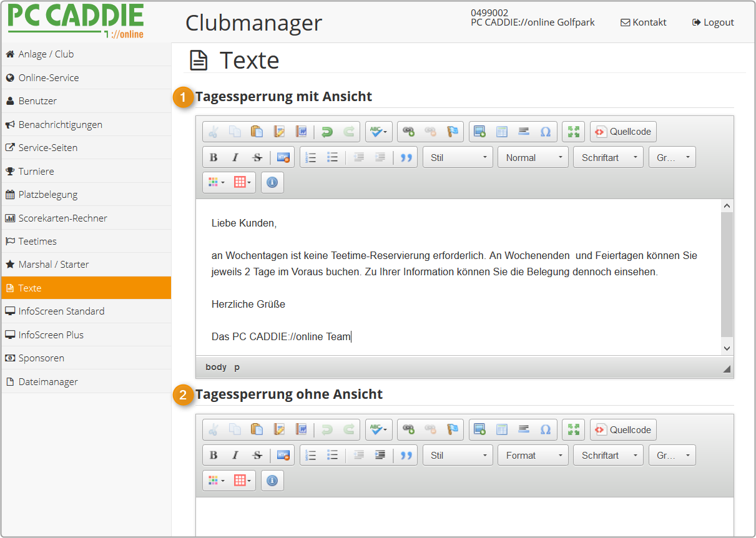Image resolution: width=756 pixels, height=538 pixels.
Task: Open Online-Service menu item
Action: [x=86, y=78]
